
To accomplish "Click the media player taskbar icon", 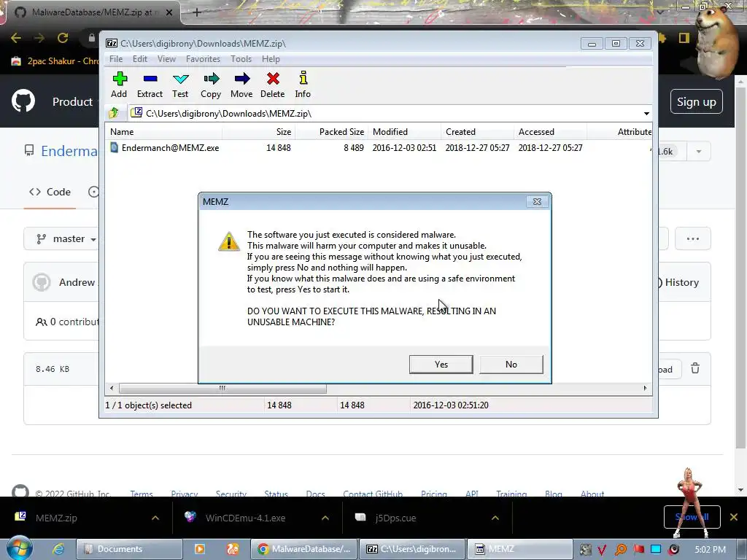I will (x=200, y=549).
